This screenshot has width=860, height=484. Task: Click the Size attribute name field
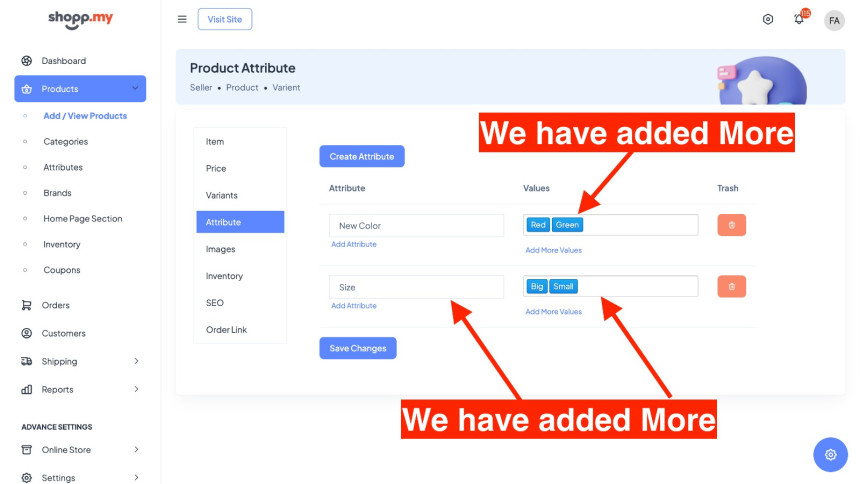pyautogui.click(x=416, y=287)
